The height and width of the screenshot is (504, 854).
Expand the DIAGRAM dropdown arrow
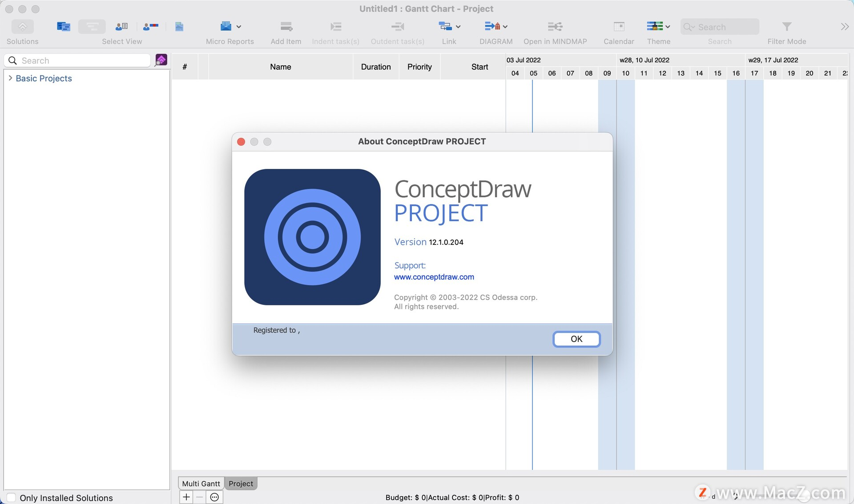[505, 27]
